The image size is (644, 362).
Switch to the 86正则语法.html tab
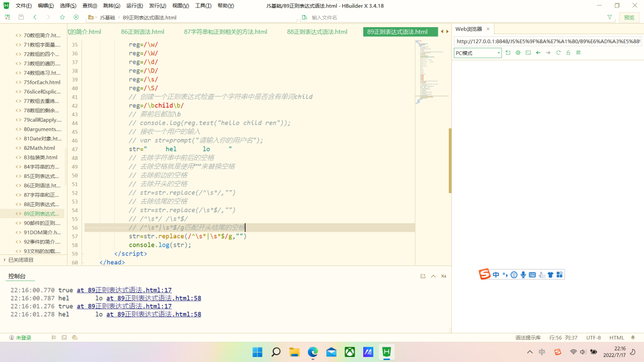(142, 32)
